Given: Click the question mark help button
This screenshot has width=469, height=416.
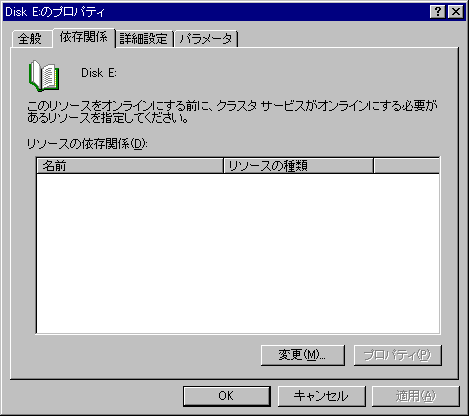Looking at the screenshot, I should coord(438,12).
